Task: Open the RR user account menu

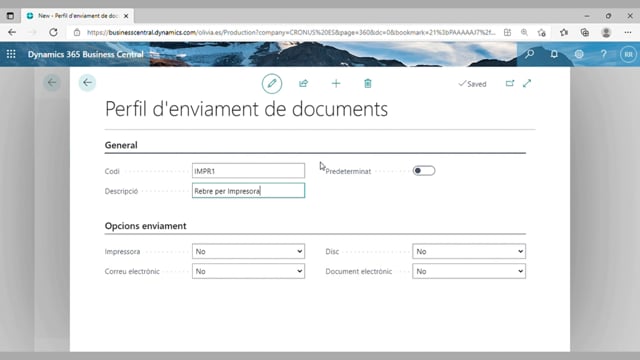Action: pos(628,54)
